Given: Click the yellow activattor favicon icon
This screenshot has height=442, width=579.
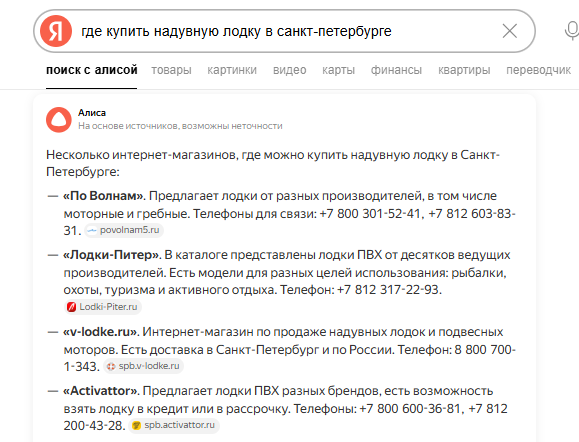Looking at the screenshot, I should [136, 425].
